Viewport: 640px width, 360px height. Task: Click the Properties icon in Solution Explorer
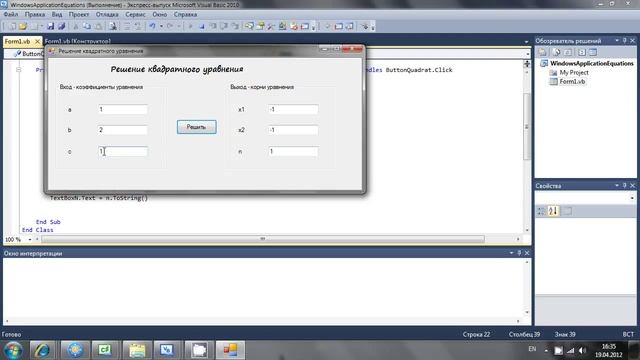(x=542, y=52)
